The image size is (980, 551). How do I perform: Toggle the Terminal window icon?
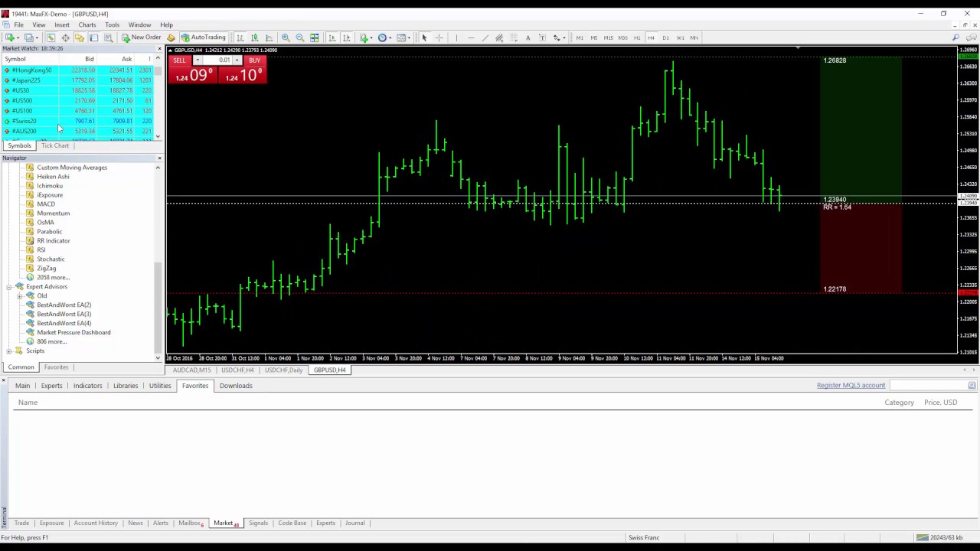coord(93,37)
